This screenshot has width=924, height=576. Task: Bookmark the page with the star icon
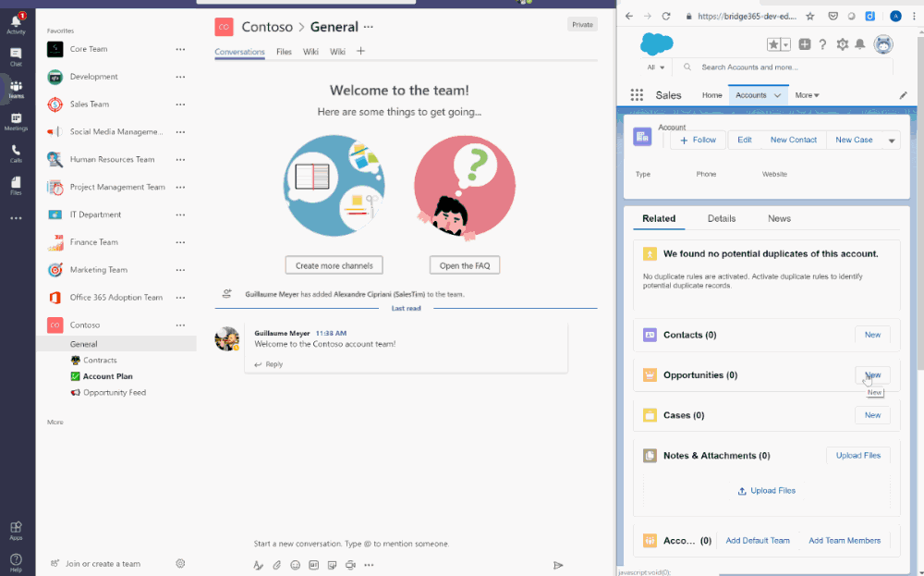click(810, 17)
